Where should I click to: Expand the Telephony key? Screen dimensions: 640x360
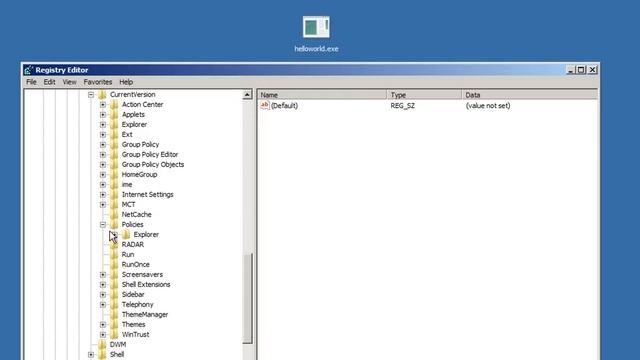[x=103, y=304]
